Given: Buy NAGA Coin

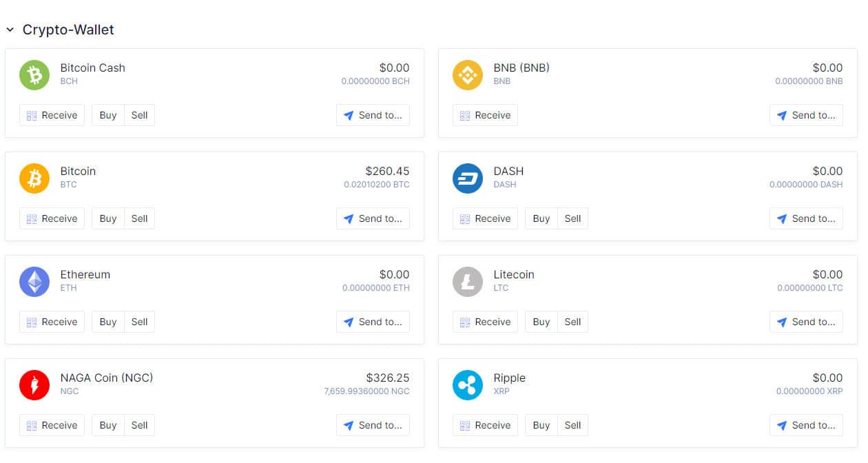Looking at the screenshot, I should pos(108,425).
